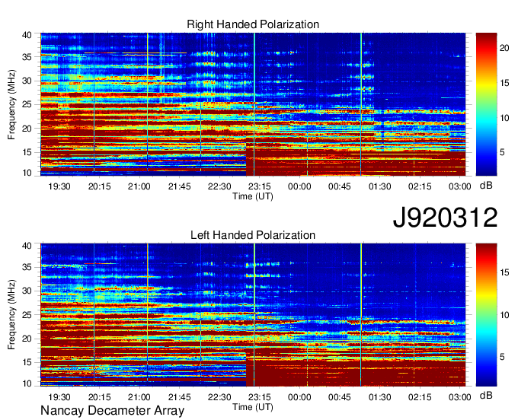Image resolution: width=518 pixels, height=420 pixels.
Task: Click the 15 dB tick on the lower color bar
Action: [x=504, y=272]
